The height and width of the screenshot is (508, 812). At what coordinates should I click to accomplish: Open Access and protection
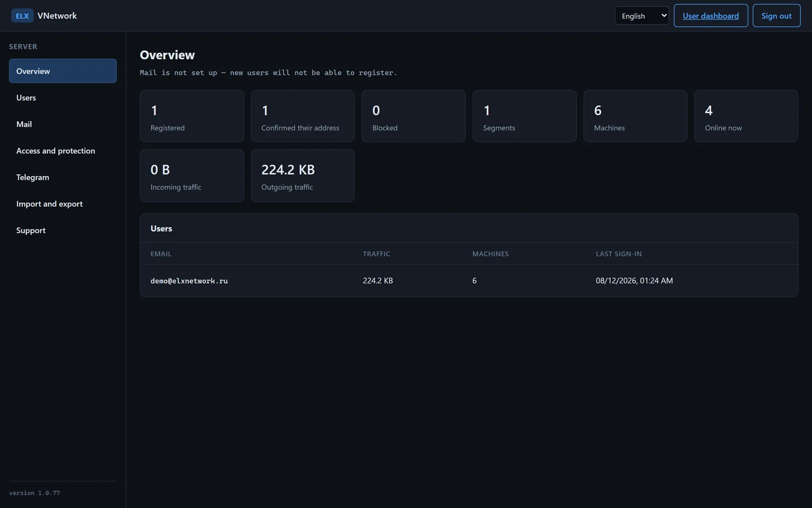[x=63, y=151]
